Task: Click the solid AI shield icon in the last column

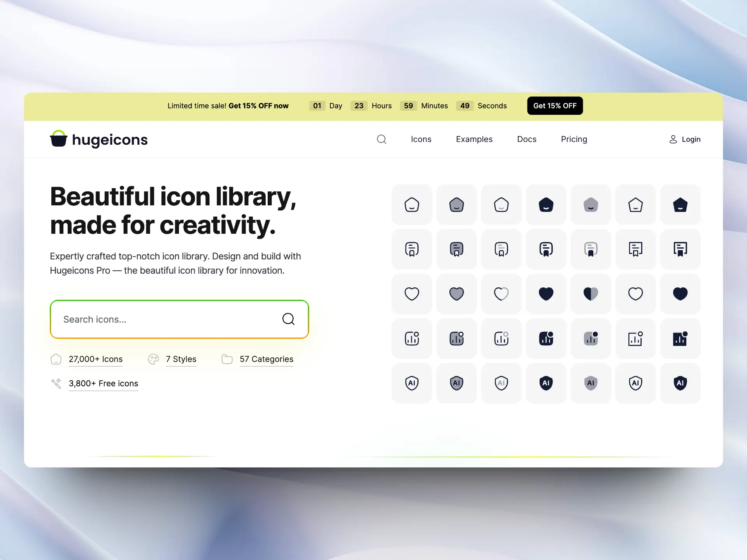Action: (x=680, y=383)
